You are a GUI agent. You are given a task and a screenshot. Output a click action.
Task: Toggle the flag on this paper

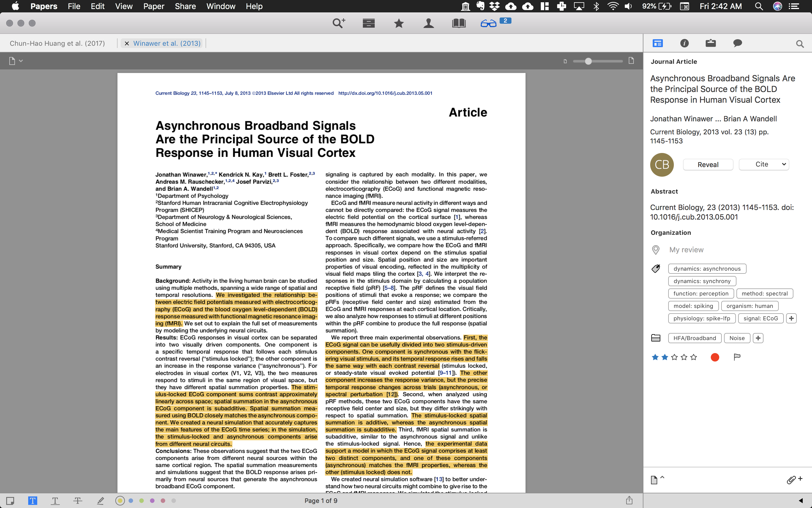(x=737, y=357)
